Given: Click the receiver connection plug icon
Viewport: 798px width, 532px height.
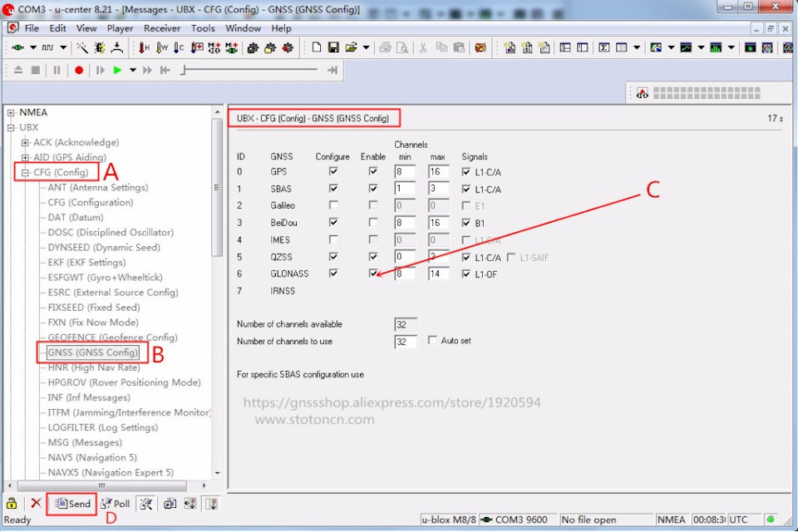Looking at the screenshot, I should coord(18,48).
